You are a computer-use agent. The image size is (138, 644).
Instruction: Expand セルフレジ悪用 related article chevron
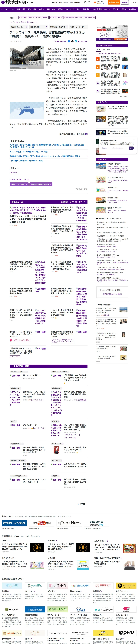[87, 152]
